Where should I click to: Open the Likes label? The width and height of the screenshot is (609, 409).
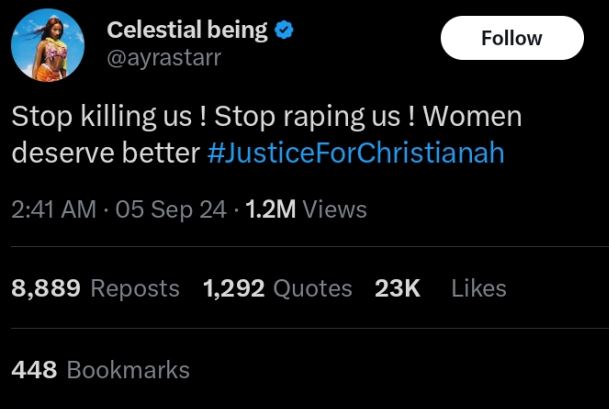[x=478, y=289]
